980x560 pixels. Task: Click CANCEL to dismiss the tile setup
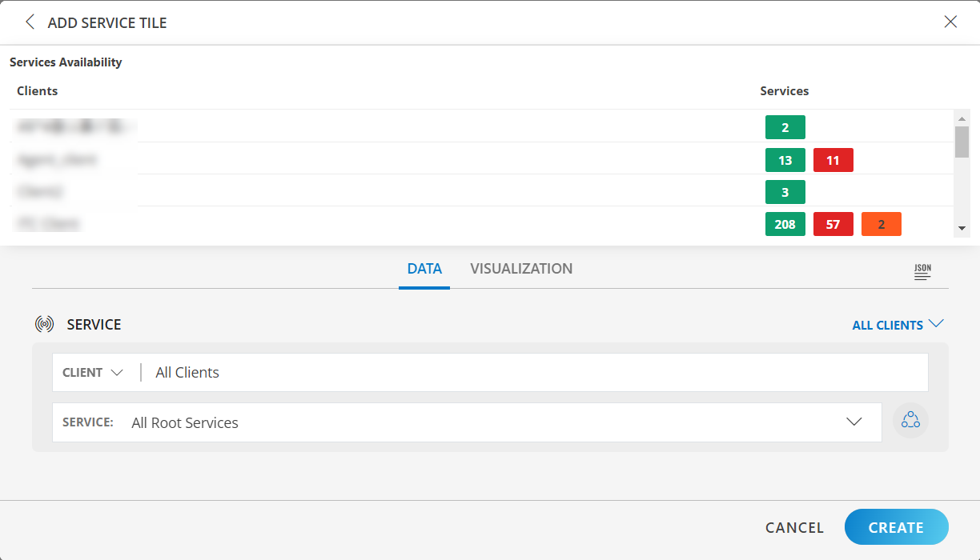[793, 527]
